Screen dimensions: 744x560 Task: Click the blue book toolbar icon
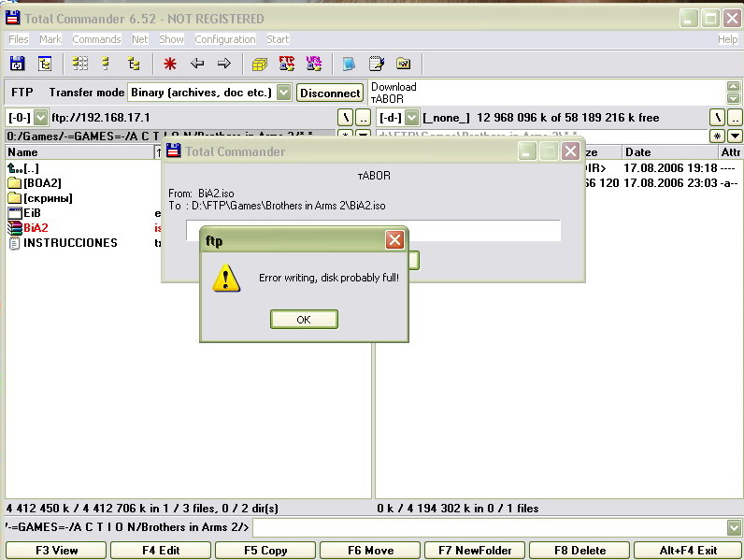349,64
